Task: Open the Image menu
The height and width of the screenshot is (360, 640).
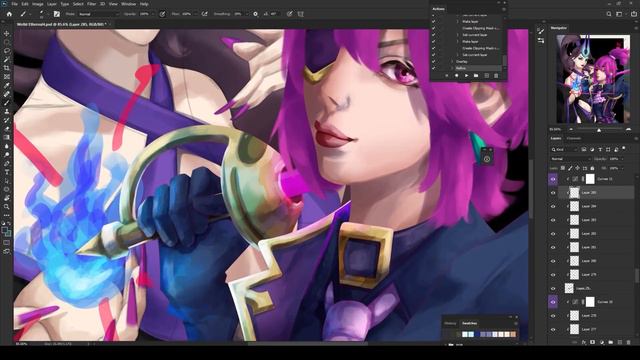Action: point(38,4)
